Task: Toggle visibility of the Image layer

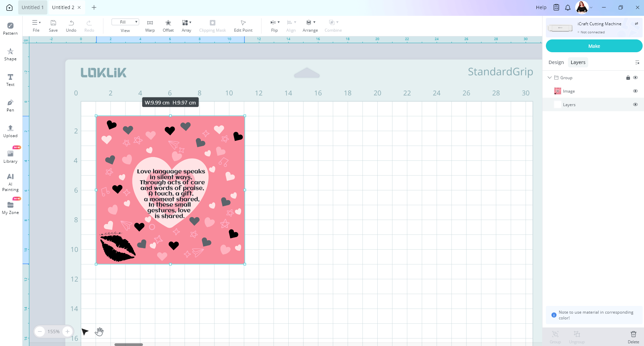Action: click(635, 91)
